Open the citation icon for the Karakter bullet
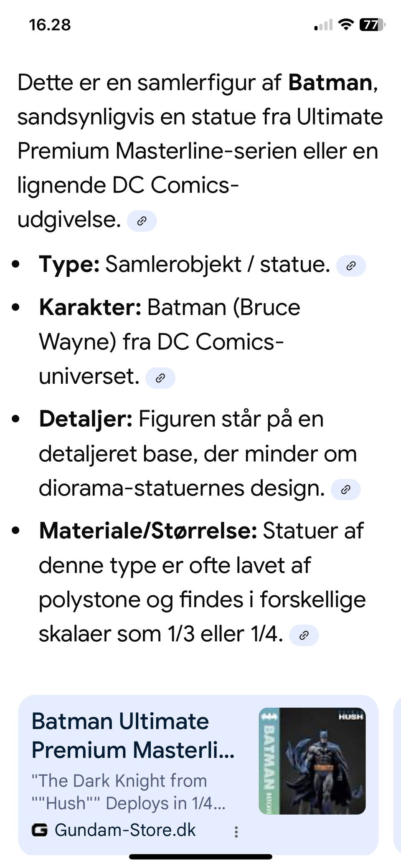 click(160, 378)
